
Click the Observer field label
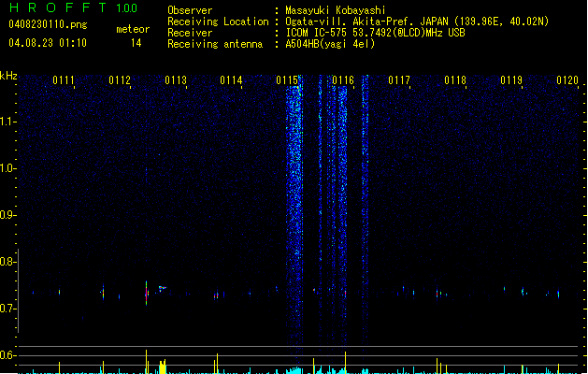190,10
